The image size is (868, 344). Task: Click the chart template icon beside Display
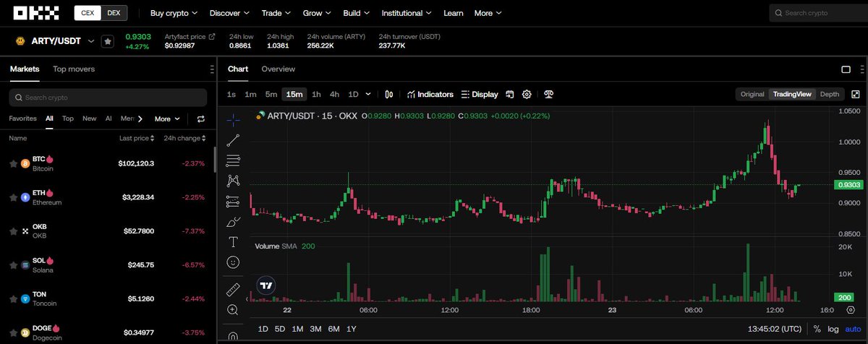pos(510,94)
